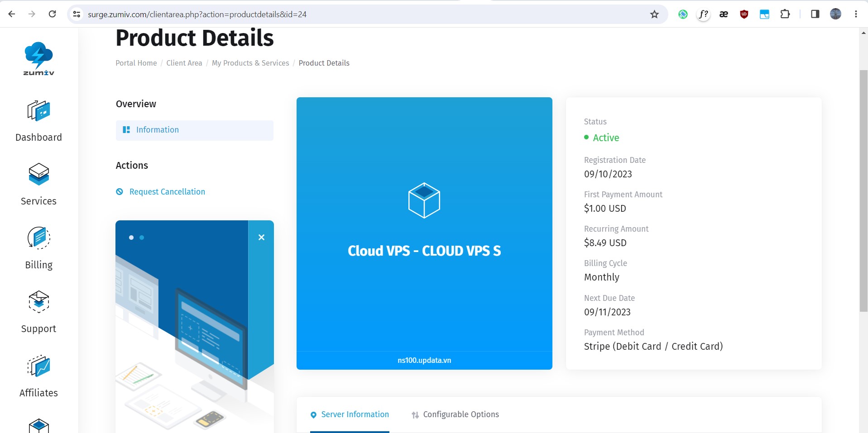This screenshot has width=868, height=433.
Task: Switch to the Server Information tab
Action: [x=350, y=414]
